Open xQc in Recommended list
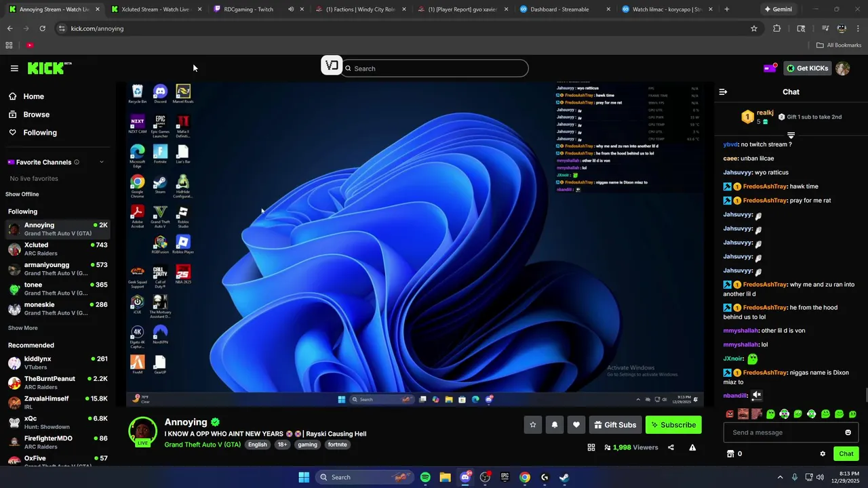868x488 pixels. [58, 423]
